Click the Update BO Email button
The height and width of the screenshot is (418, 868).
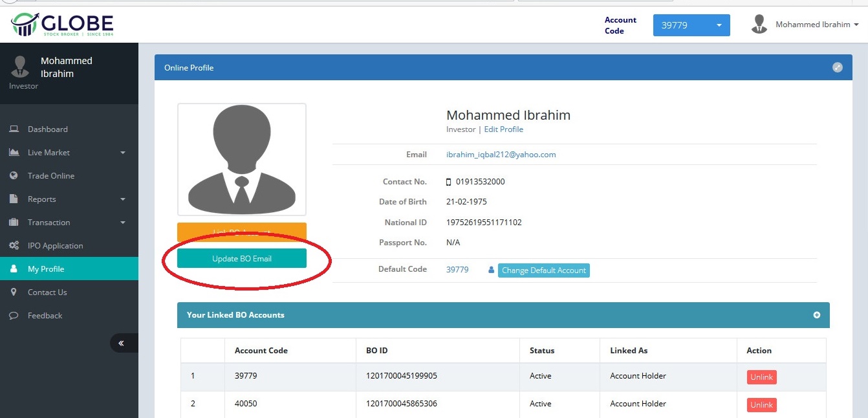pos(242,258)
